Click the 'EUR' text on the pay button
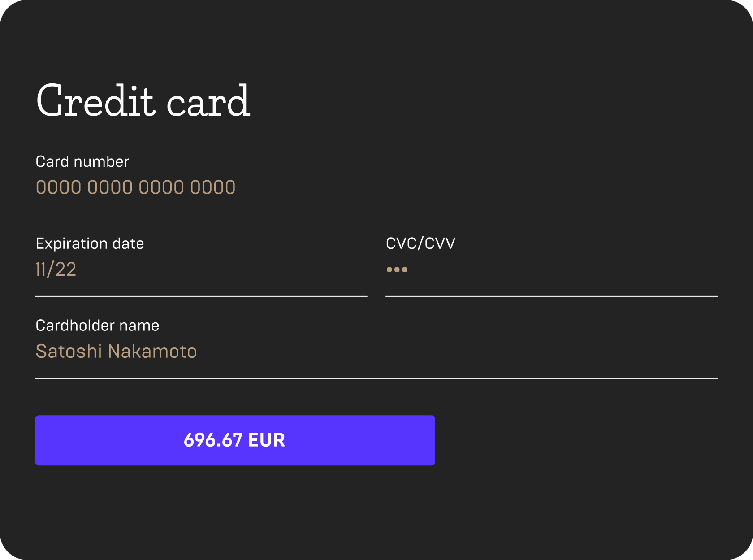The height and width of the screenshot is (560, 753). [x=267, y=440]
